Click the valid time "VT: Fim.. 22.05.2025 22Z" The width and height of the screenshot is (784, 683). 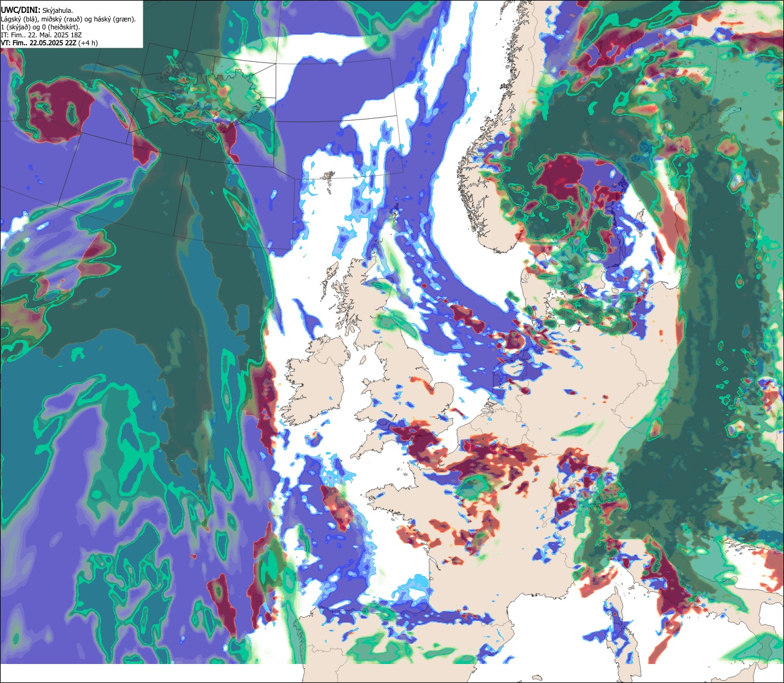point(39,43)
